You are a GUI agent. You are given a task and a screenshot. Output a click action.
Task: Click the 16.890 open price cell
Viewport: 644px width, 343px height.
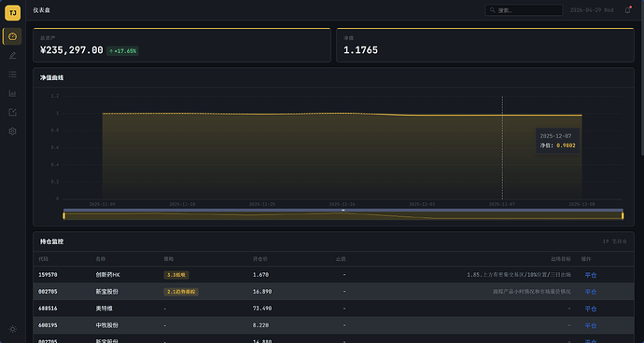click(262, 292)
